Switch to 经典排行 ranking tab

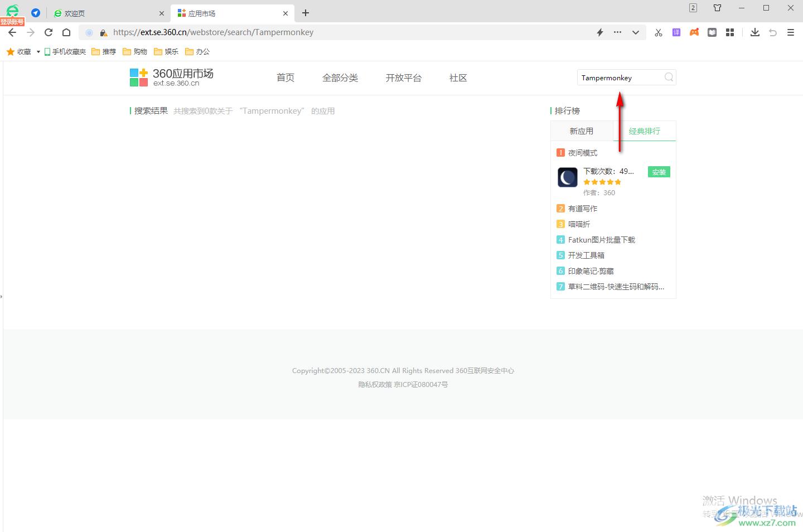(645, 131)
